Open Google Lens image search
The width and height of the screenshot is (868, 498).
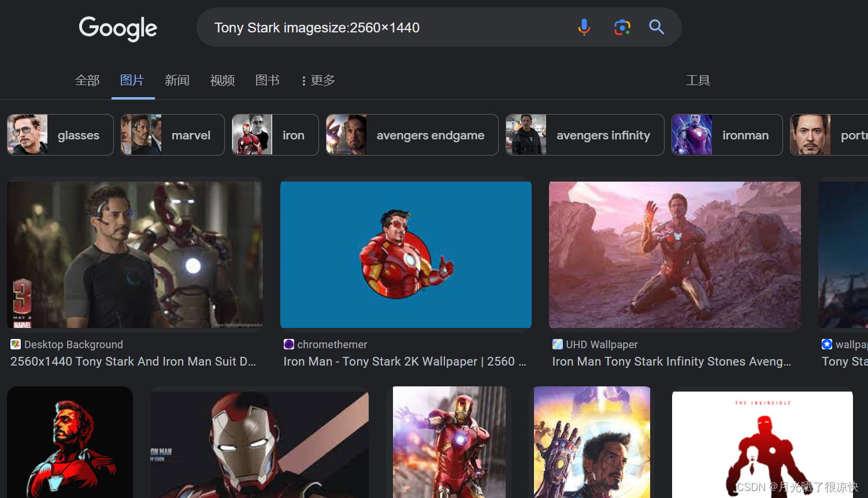click(622, 27)
